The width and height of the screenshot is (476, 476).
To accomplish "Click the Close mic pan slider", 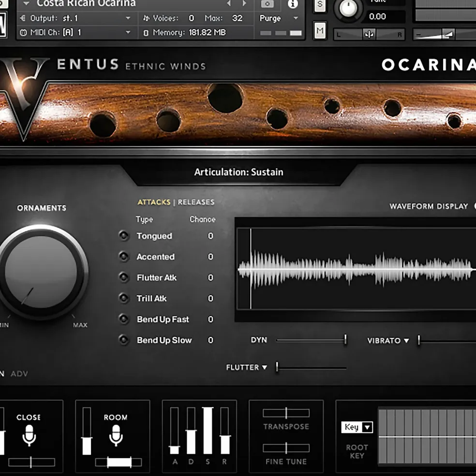I will [31, 462].
